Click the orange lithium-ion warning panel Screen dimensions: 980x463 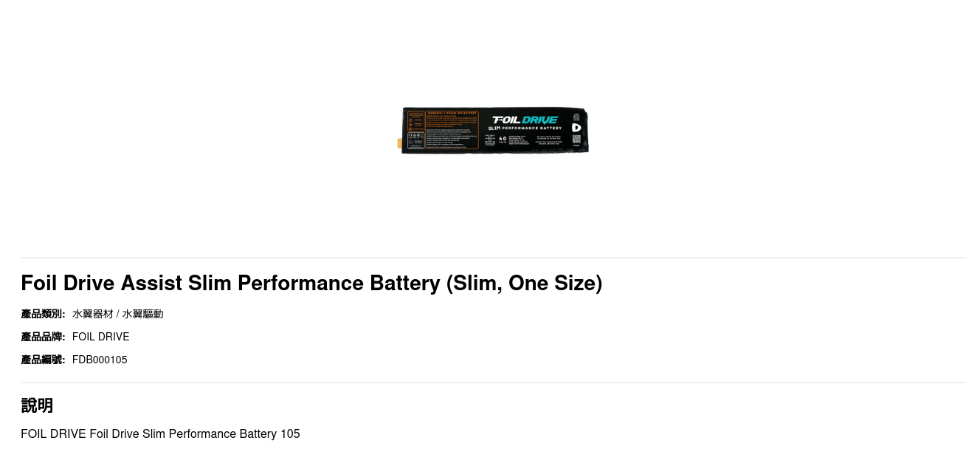tap(452, 130)
